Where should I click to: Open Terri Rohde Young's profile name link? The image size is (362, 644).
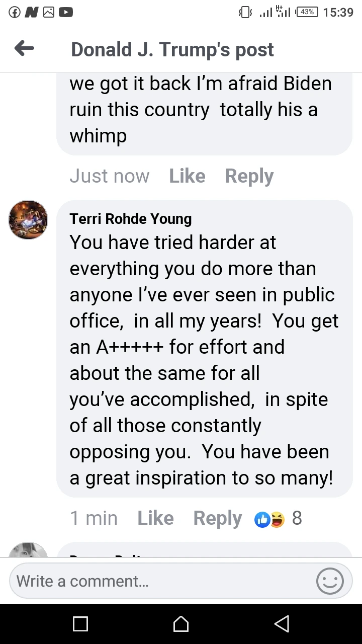point(131,219)
